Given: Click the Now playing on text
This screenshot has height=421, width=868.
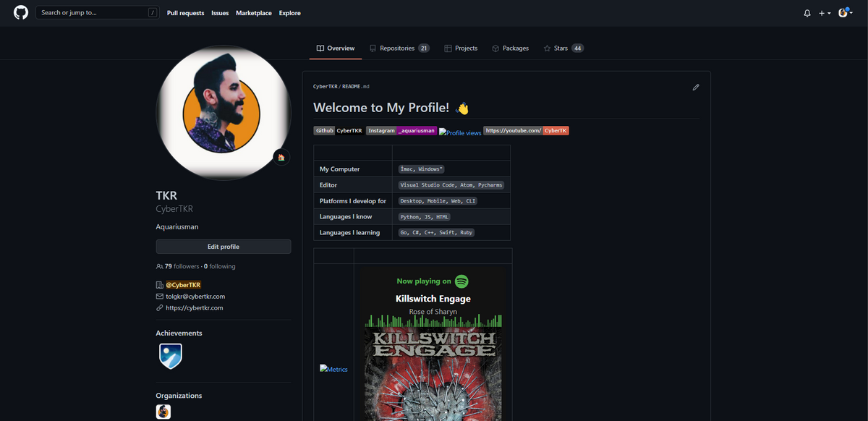Looking at the screenshot, I should coord(424,281).
